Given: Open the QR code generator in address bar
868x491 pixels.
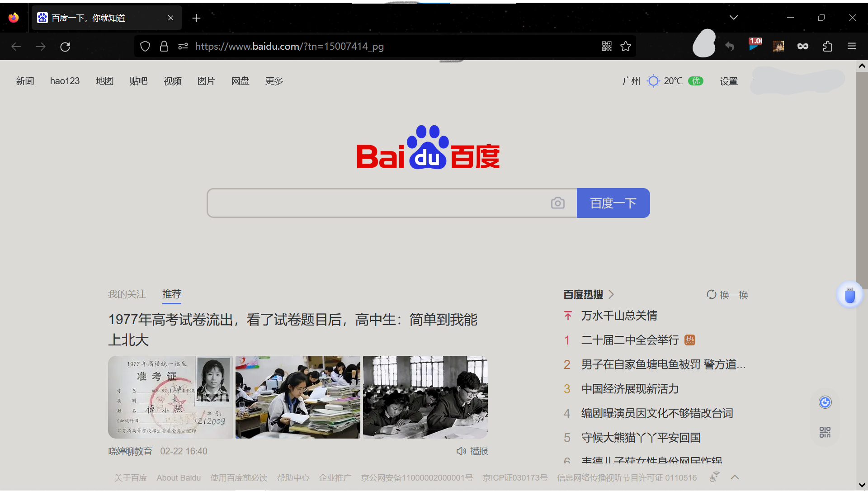Looking at the screenshot, I should [607, 46].
